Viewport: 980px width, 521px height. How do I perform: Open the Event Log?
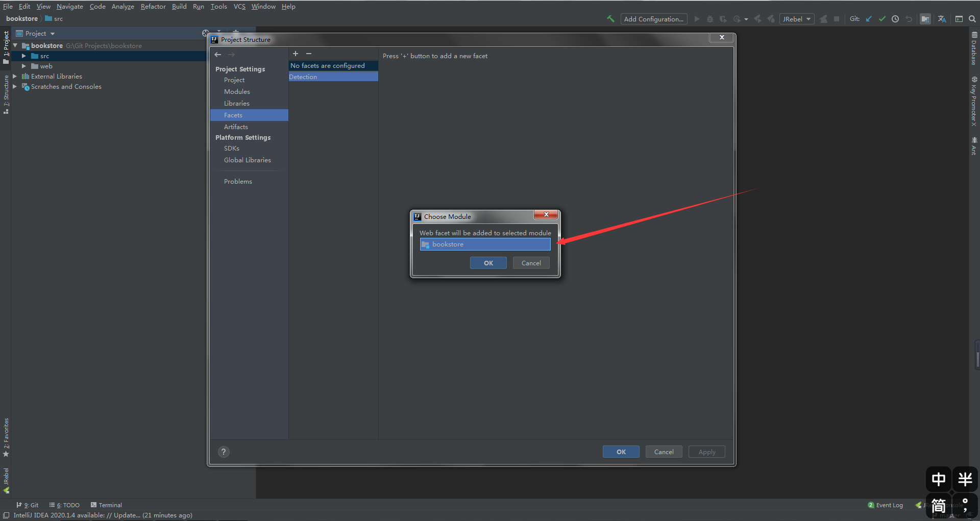coord(886,505)
